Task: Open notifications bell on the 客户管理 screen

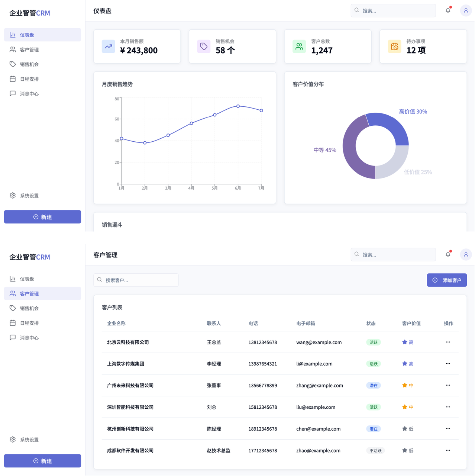Action: pos(448,254)
